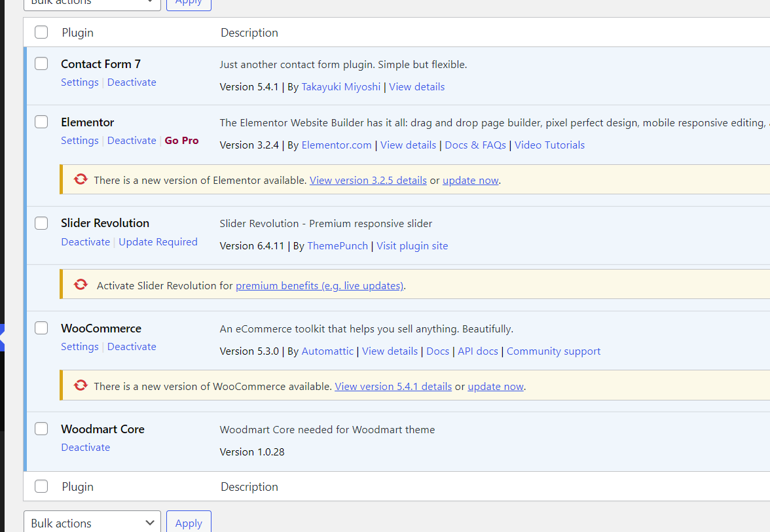770x532 pixels.
Task: Click the Plugin column header at top
Action: (x=77, y=33)
